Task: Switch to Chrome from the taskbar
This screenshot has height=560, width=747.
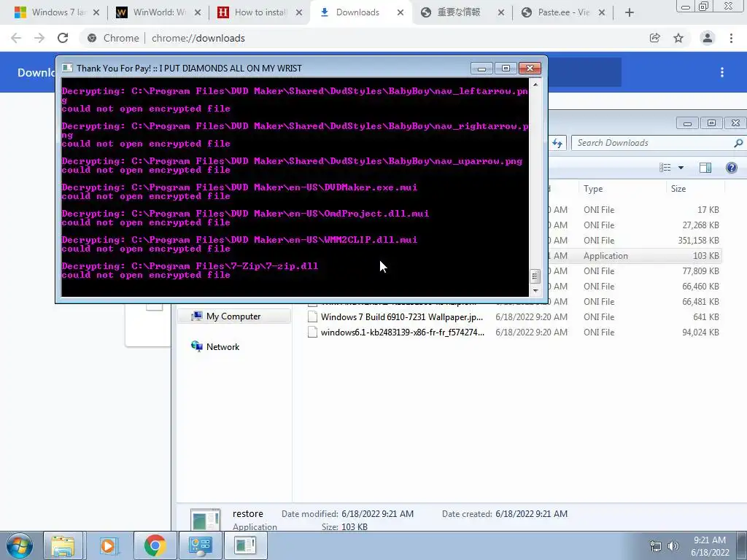Action: tap(155, 545)
